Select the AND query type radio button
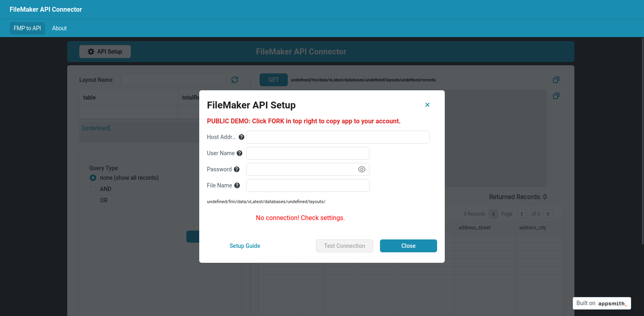 pyautogui.click(x=93, y=189)
